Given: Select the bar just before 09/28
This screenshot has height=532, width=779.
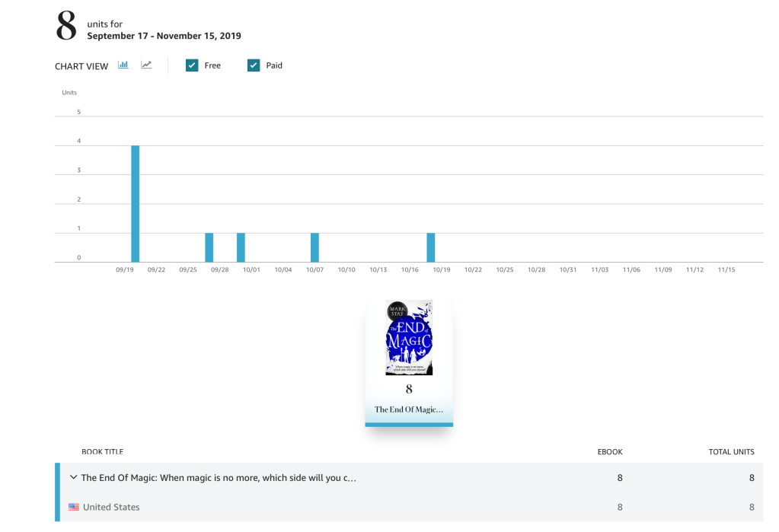Looking at the screenshot, I should pos(209,247).
